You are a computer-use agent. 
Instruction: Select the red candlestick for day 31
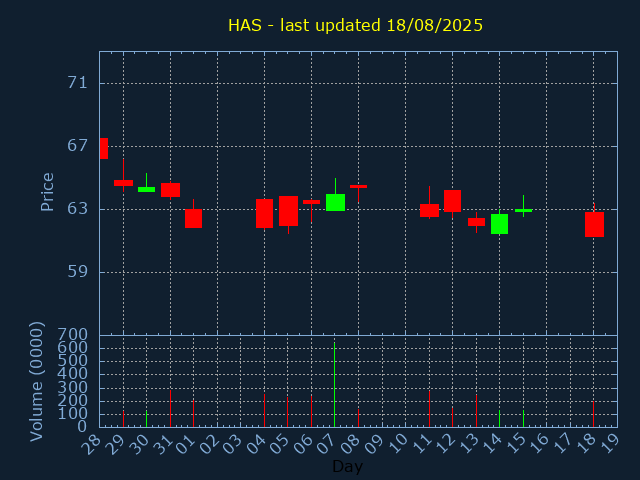click(x=171, y=190)
